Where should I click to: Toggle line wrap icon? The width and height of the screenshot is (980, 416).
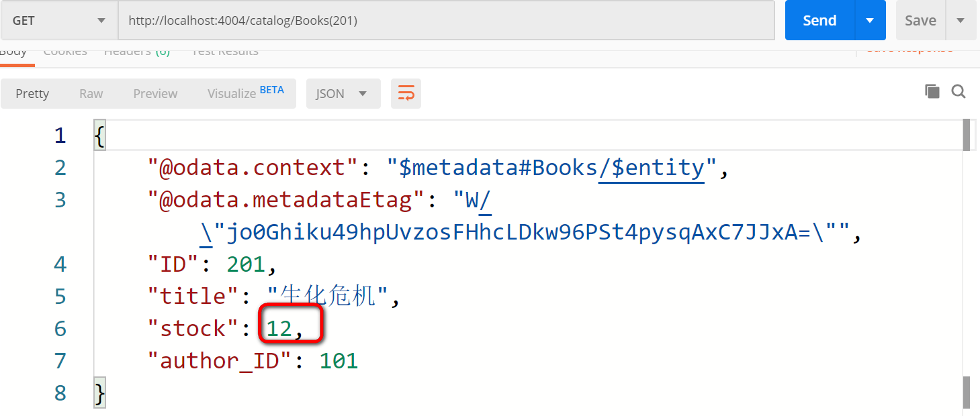pyautogui.click(x=406, y=93)
